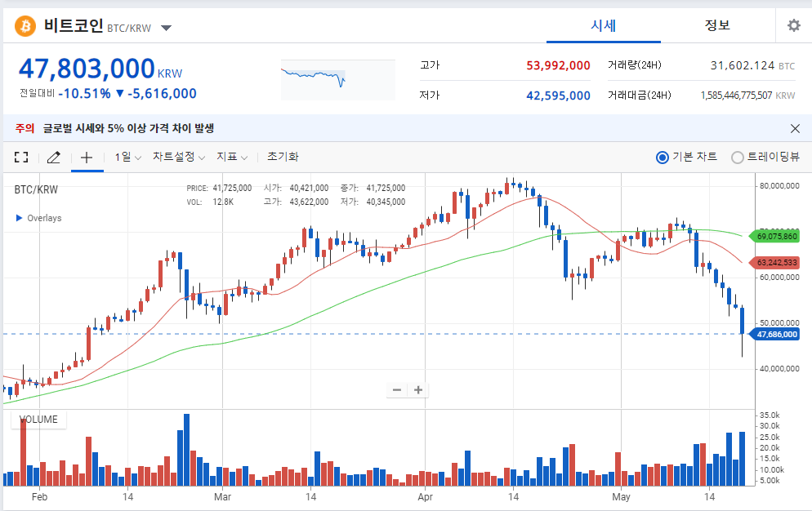Click the Apr date axis label
Screen dimensions: 812x511
(x=425, y=497)
